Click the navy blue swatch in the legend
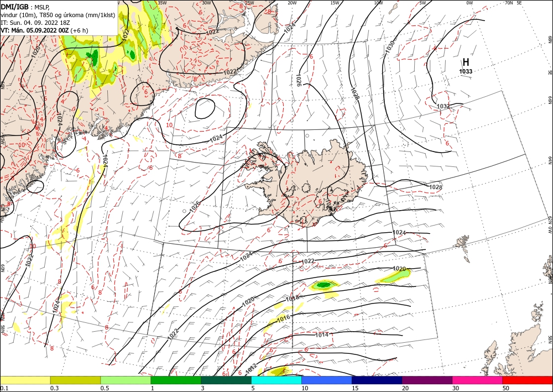 pyautogui.click(x=377, y=380)
